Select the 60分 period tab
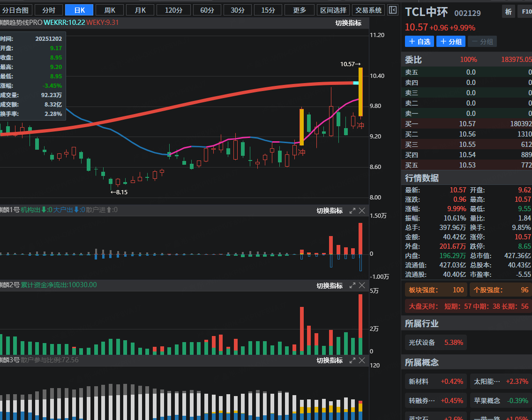The image size is (532, 420). (x=207, y=10)
